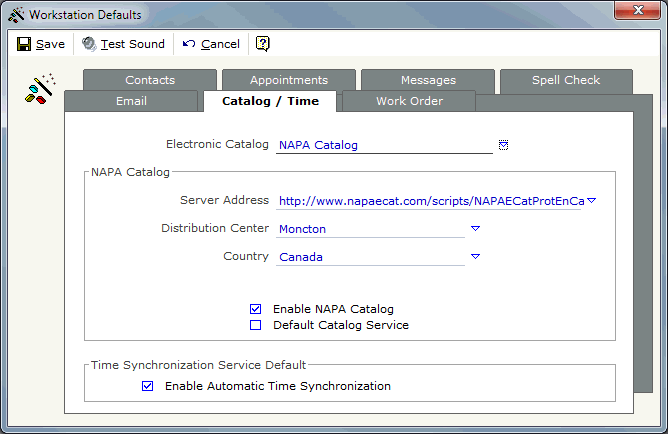Expand the Server Address dropdown arrow
This screenshot has width=668, height=434.
[591, 201]
